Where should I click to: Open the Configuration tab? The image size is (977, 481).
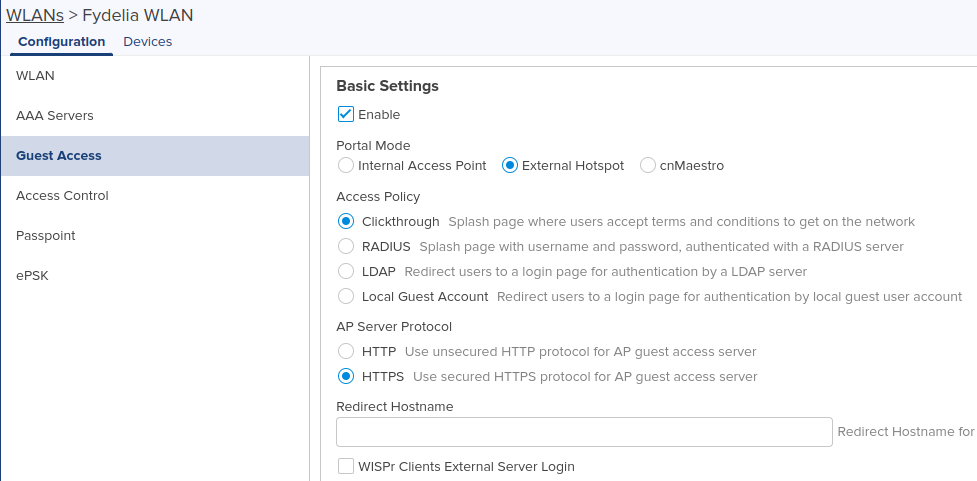click(x=62, y=42)
